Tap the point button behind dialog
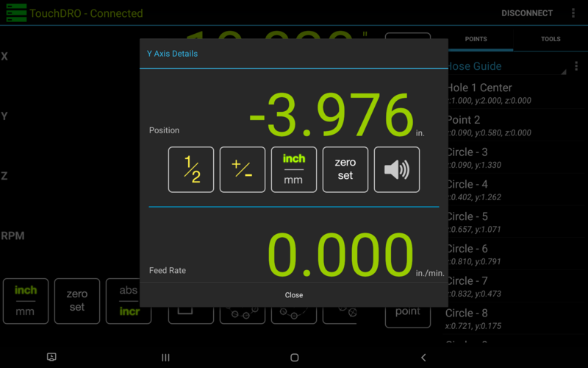 [x=408, y=316]
